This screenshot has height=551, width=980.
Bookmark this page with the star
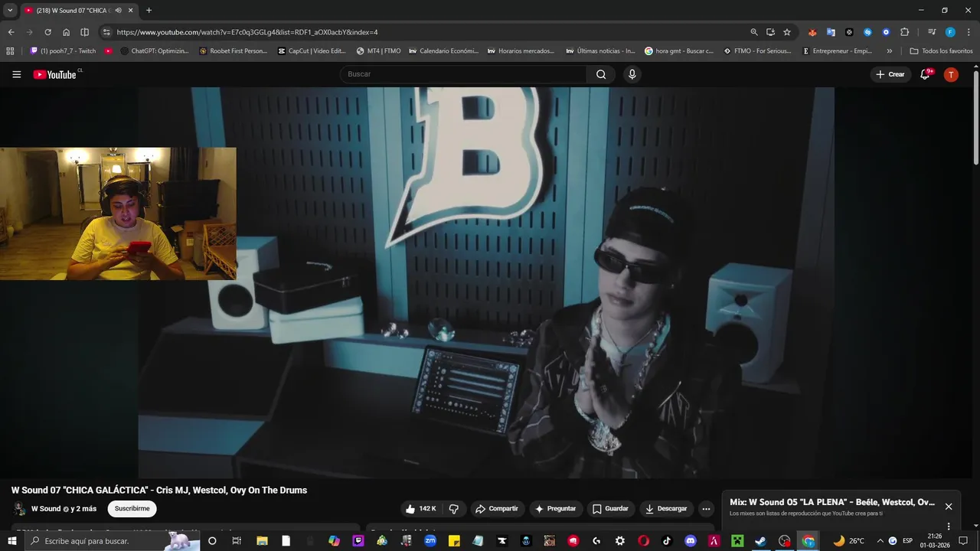(786, 32)
